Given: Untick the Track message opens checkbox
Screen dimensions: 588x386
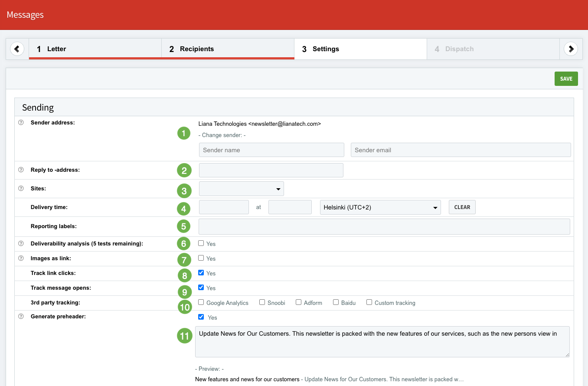Looking at the screenshot, I should pos(201,288).
